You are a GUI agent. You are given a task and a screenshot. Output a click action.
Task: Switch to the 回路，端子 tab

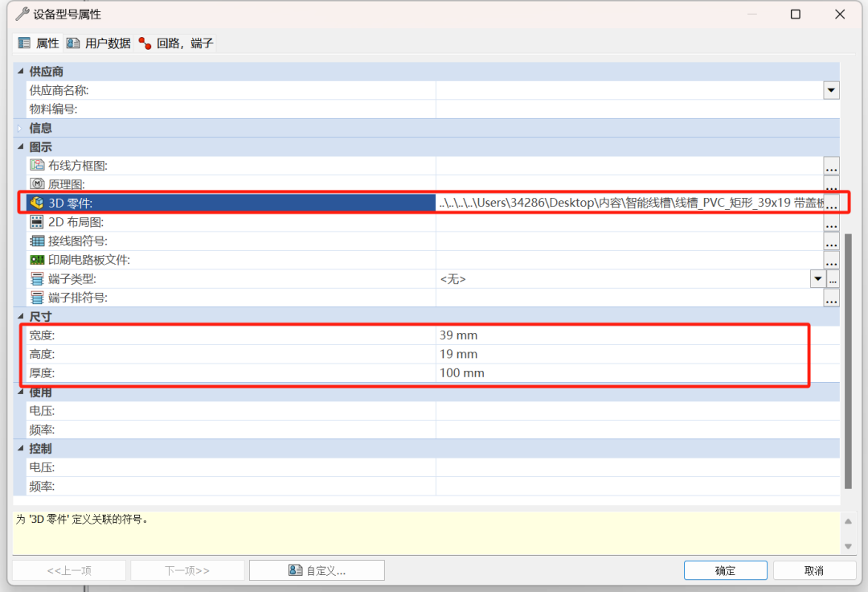(176, 43)
